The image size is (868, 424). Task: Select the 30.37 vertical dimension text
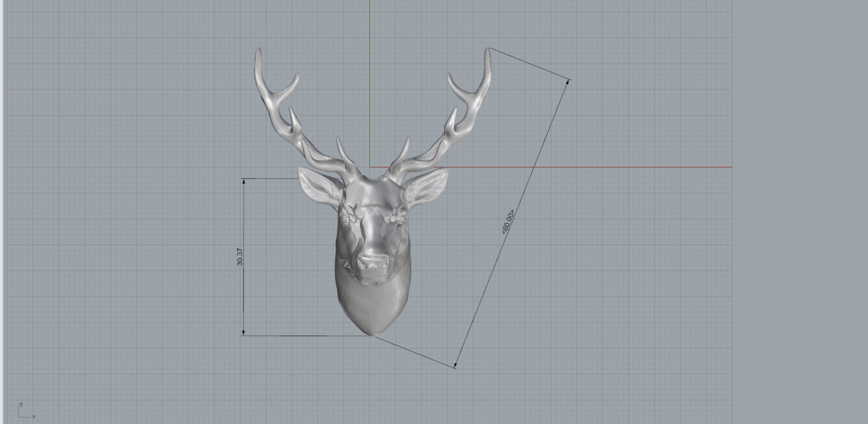pos(240,257)
